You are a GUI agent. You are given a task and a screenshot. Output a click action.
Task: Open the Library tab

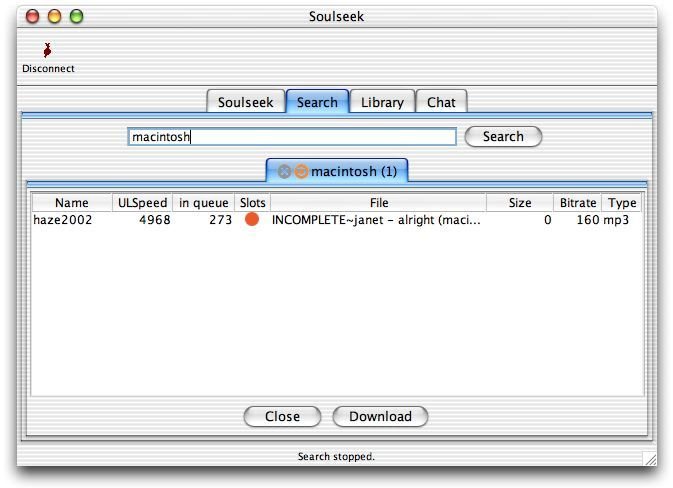pyautogui.click(x=382, y=102)
